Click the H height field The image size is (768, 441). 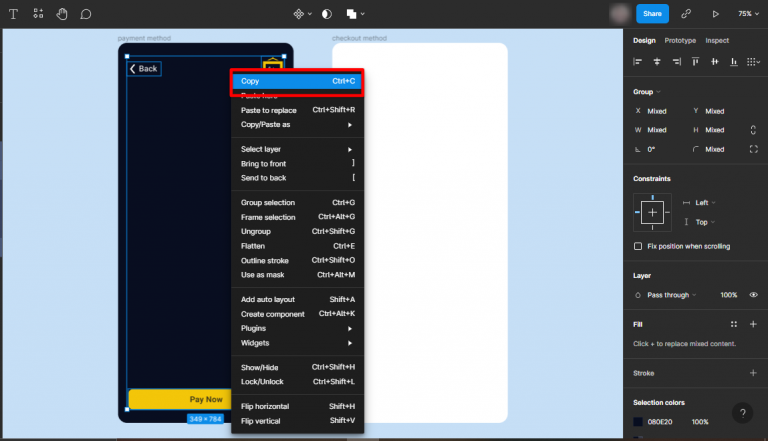pos(715,130)
